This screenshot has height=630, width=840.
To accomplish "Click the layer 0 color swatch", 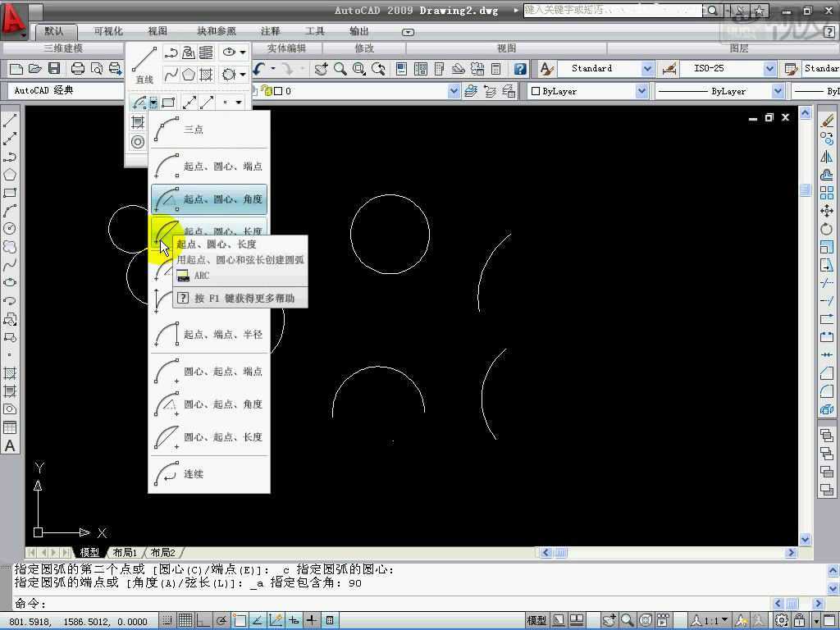I will (278, 91).
